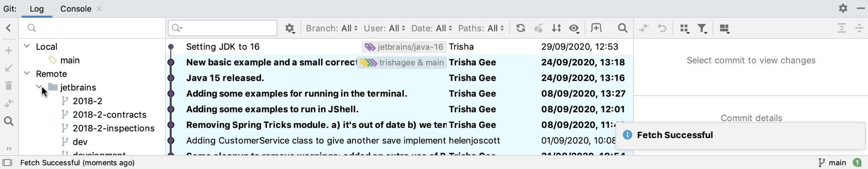The height and width of the screenshot is (169, 868).
Task: Click the filter icon in changes toolbar
Action: (x=702, y=28)
